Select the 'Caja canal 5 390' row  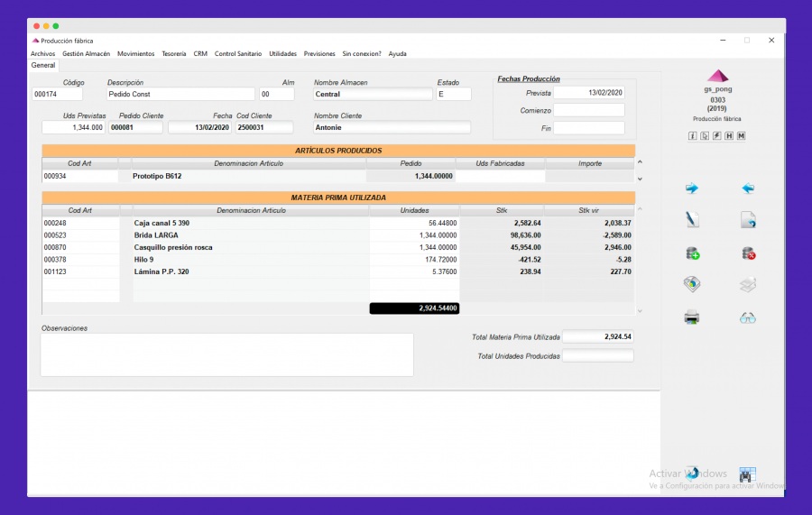pyautogui.click(x=338, y=223)
